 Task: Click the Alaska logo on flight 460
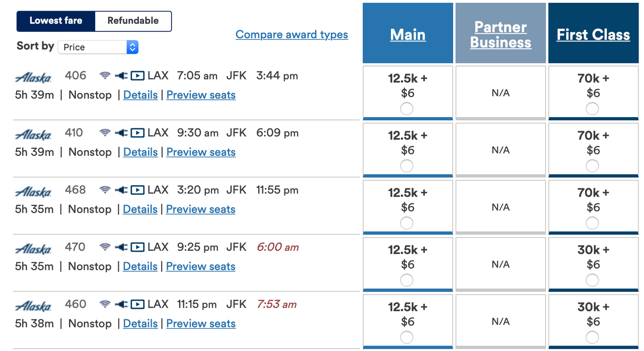click(33, 305)
